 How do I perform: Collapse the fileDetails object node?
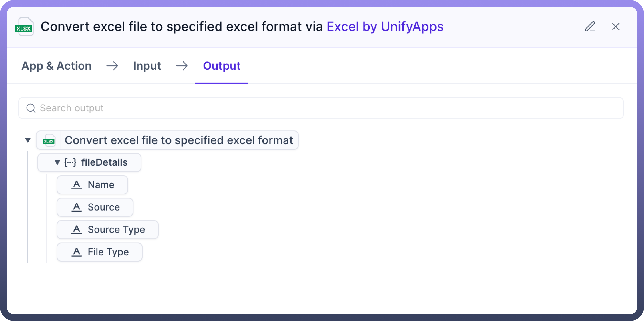pyautogui.click(x=57, y=163)
